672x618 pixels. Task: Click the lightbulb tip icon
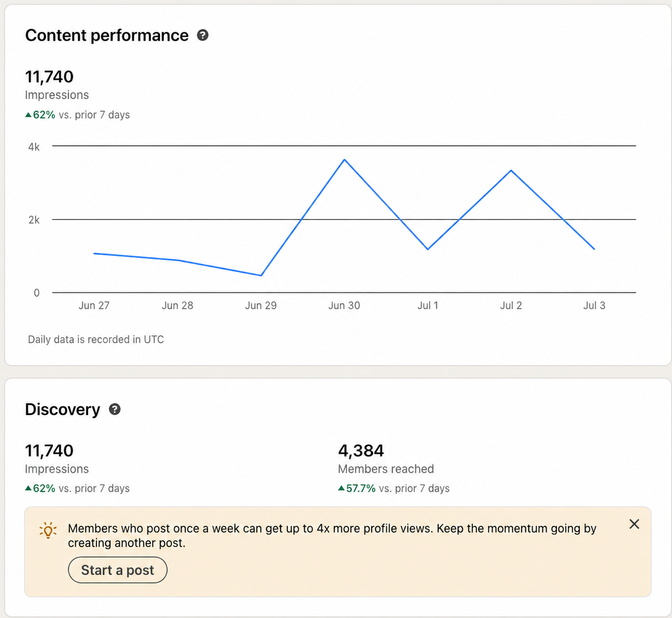point(48,530)
